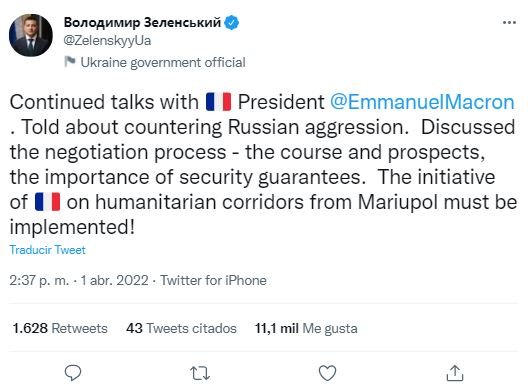Viewport: 531px width, 392px height.
Task: Open the three-dot more options menu
Action: tap(509, 23)
